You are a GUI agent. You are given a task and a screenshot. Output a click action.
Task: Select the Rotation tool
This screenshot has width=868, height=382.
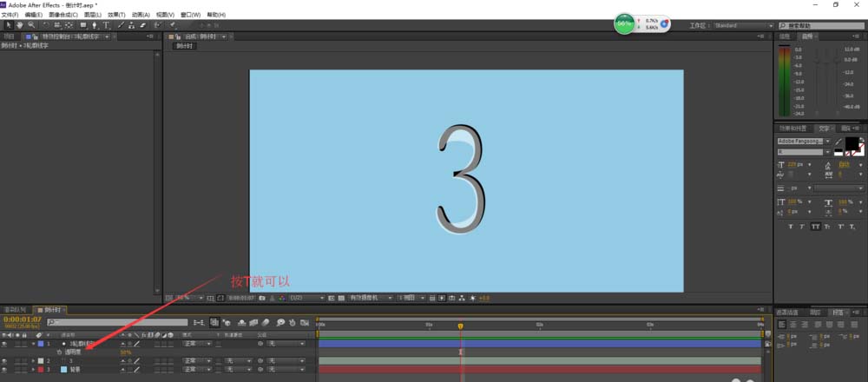click(x=46, y=25)
